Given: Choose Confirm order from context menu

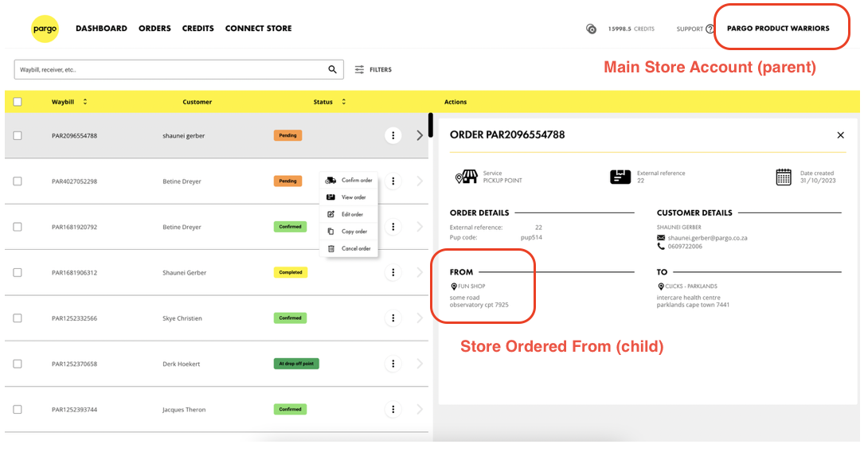Looking at the screenshot, I should click(349, 181).
